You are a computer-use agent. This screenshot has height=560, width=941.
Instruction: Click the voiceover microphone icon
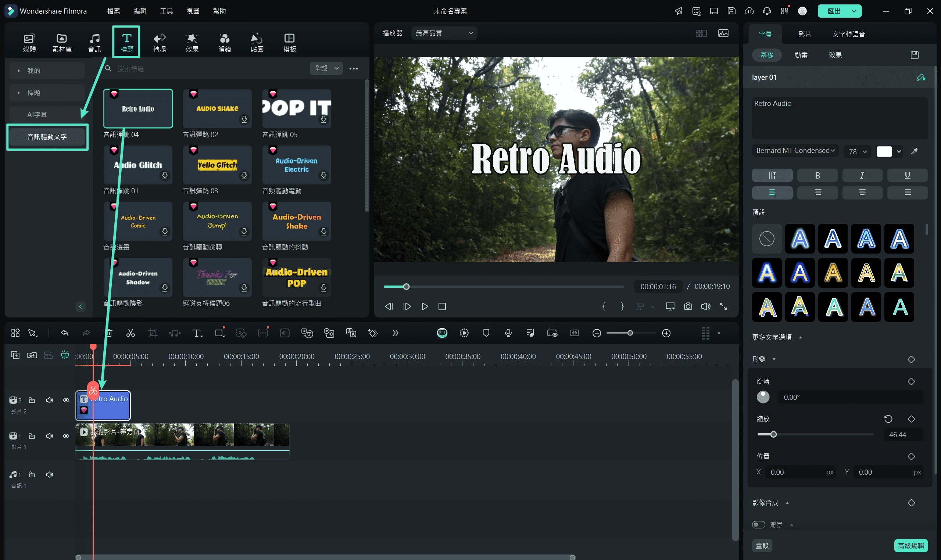point(508,333)
